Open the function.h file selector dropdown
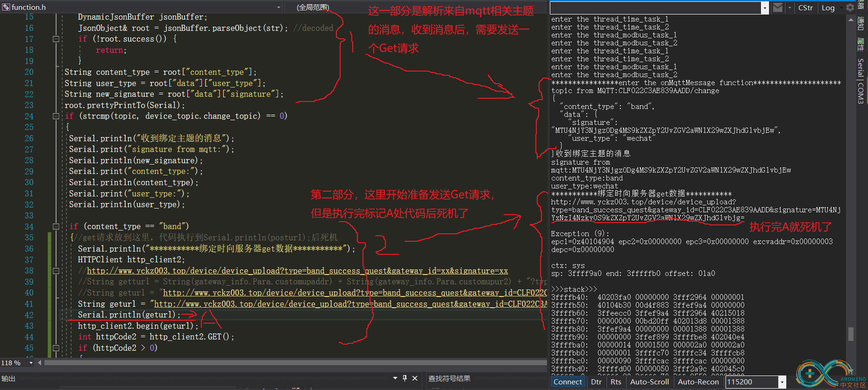Image resolution: width=868 pixels, height=390 pixels. click(279, 7)
